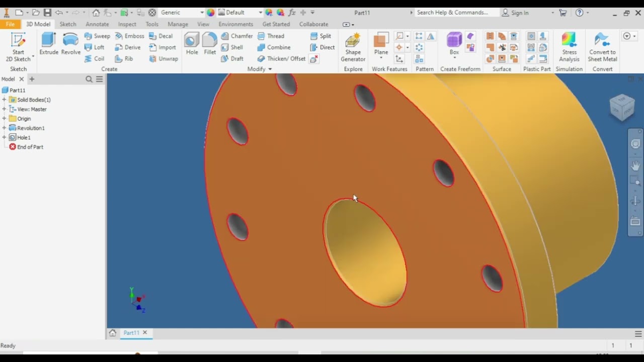Open the Plane dropdown arrow
This screenshot has width=644, height=362.
tap(381, 58)
